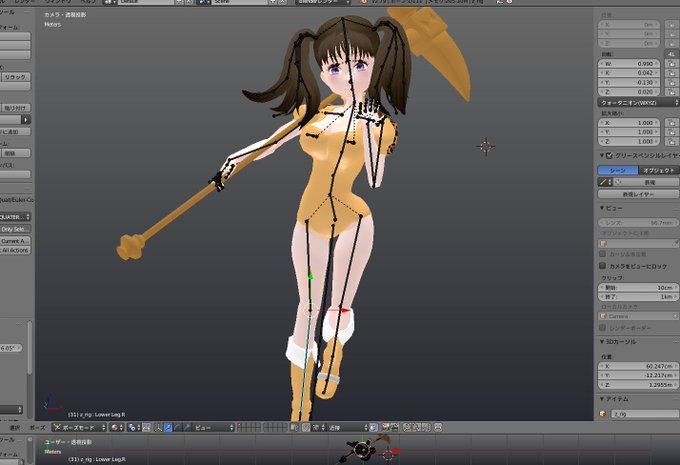Open the QUATER... conversion dropdown in tool panel
The height and width of the screenshot is (465, 680).
pyautogui.click(x=15, y=216)
